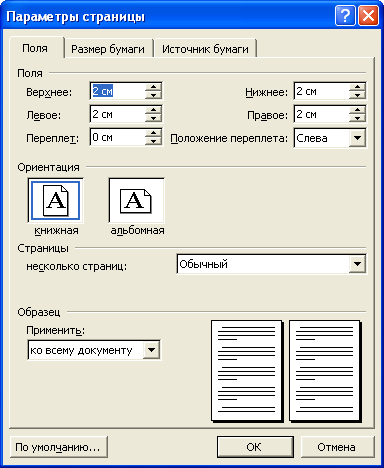The image size is (384, 468).
Task: Open the Применить dropdown arrow
Action: pyautogui.click(x=151, y=350)
